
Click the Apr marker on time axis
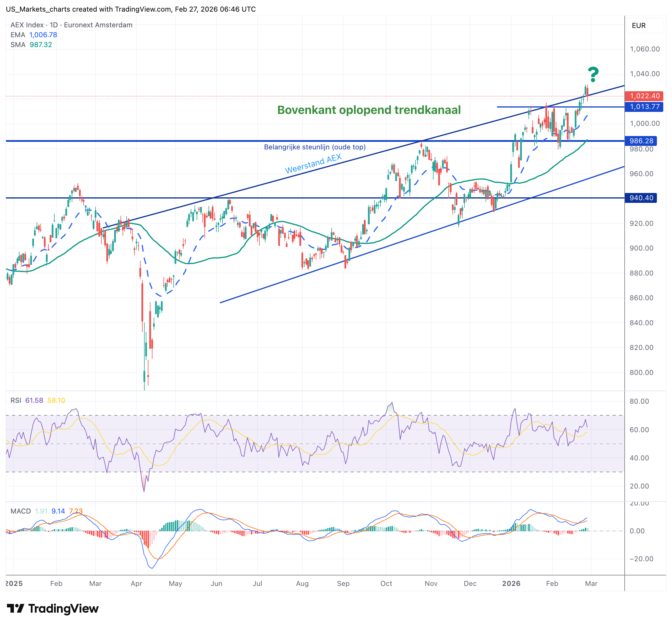pos(136,583)
